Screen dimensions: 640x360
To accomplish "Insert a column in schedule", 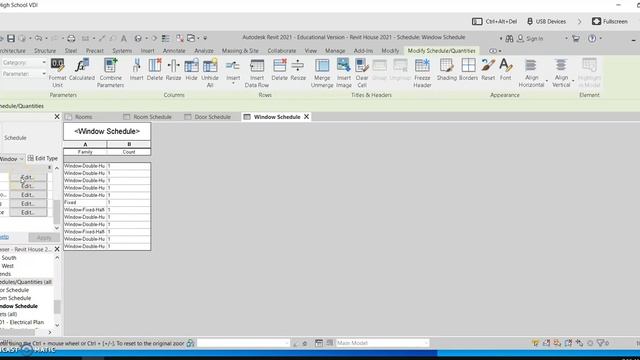I will 136,69.
